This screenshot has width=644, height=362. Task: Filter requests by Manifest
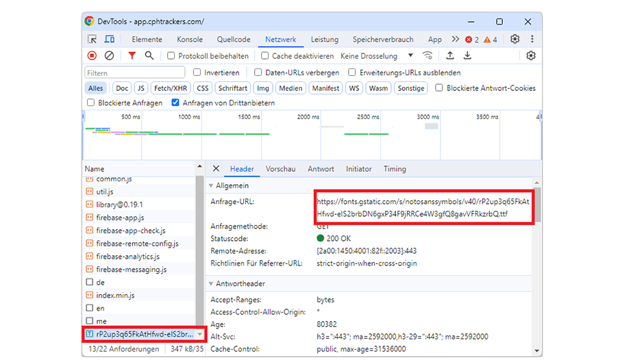[x=325, y=88]
